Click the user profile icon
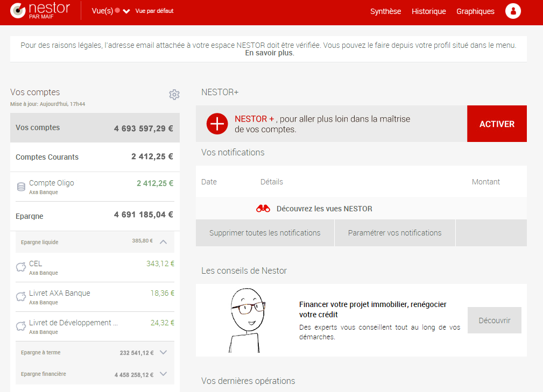This screenshot has width=543, height=392. click(513, 11)
